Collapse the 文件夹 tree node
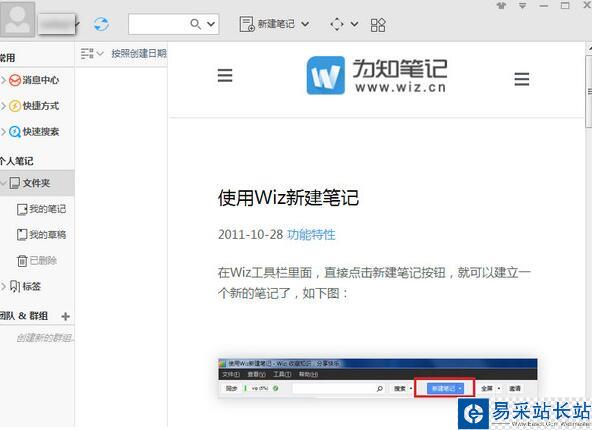 point(3,183)
